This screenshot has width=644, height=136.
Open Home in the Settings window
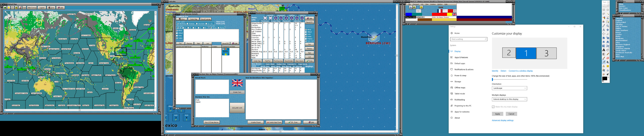[457, 33]
